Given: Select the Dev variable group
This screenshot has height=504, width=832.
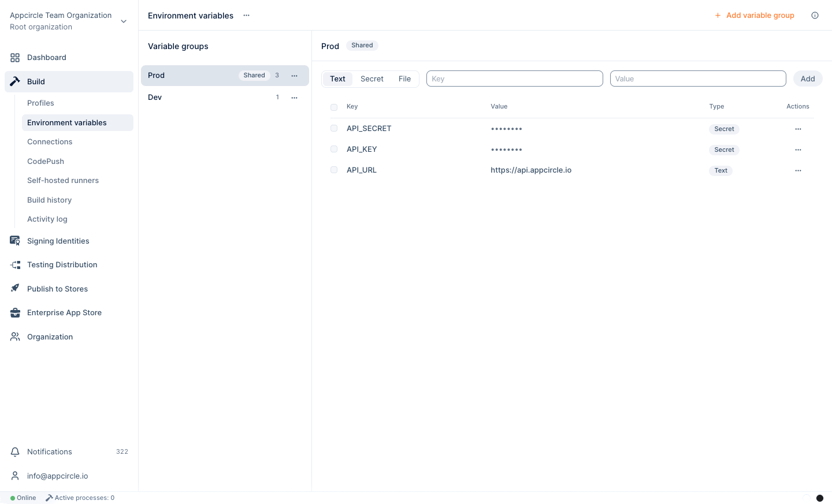Looking at the screenshot, I should (x=225, y=98).
